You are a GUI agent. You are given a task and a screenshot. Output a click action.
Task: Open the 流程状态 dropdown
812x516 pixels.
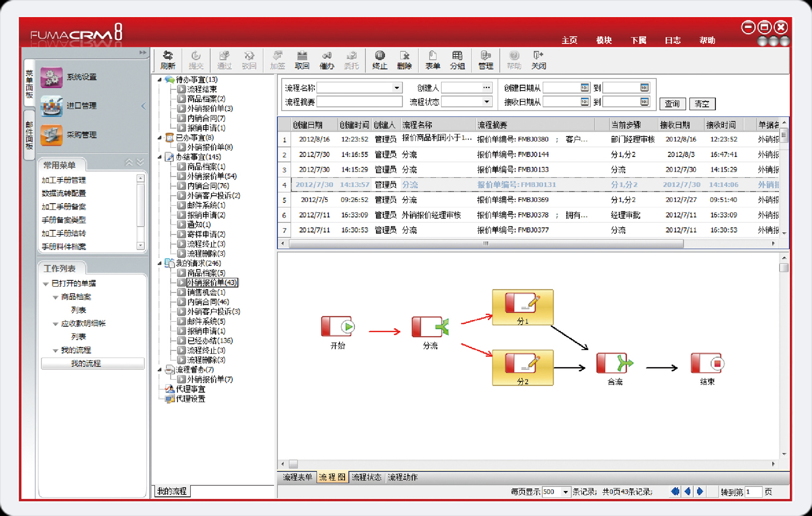pos(486,102)
